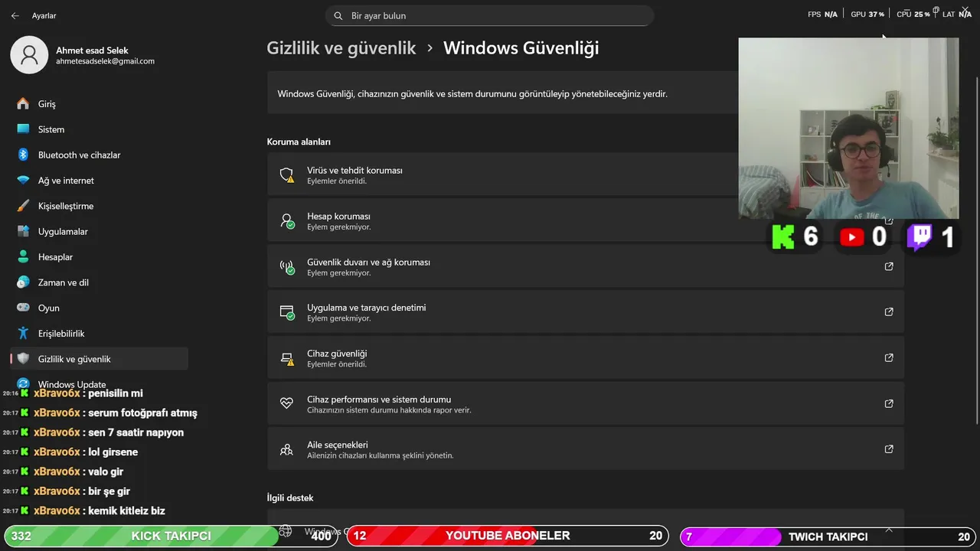Open Kişiselleştirme settings
Image resolution: width=980 pixels, height=551 pixels.
[x=99, y=206]
